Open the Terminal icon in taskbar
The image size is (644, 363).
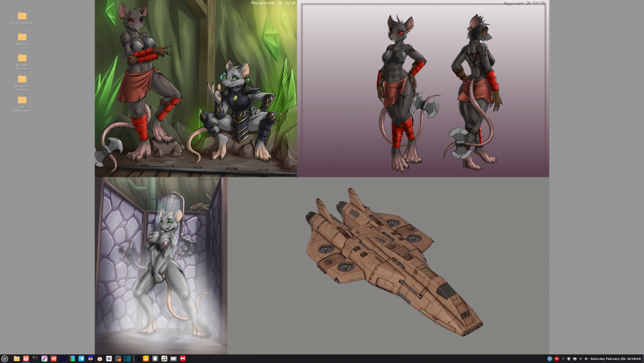pos(35,359)
